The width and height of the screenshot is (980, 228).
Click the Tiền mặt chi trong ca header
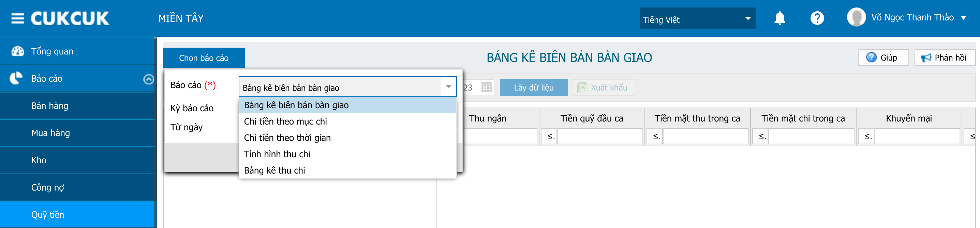coord(803,118)
